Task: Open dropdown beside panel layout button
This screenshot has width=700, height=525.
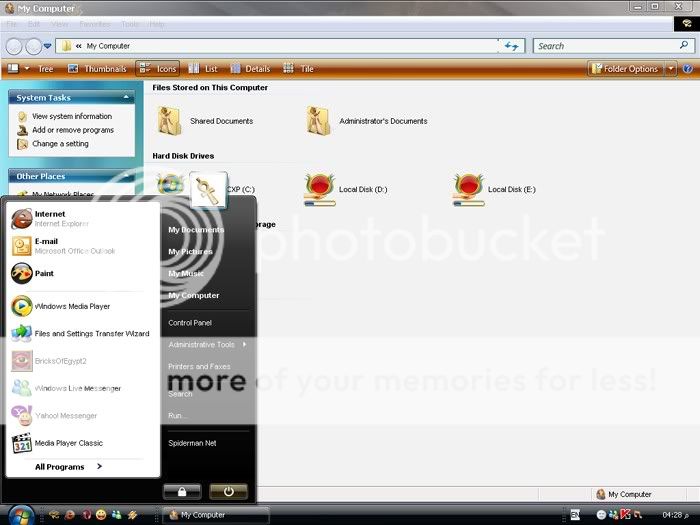Action: (x=27, y=69)
